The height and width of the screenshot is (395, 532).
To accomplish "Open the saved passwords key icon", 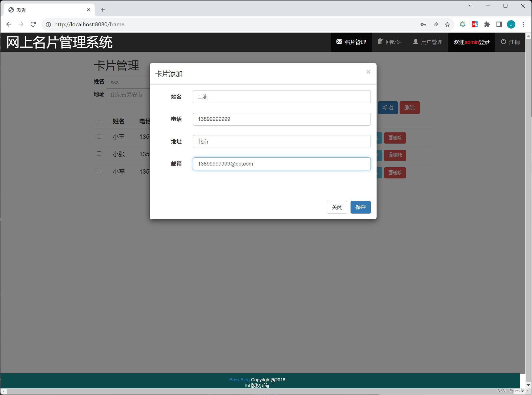I will (423, 25).
